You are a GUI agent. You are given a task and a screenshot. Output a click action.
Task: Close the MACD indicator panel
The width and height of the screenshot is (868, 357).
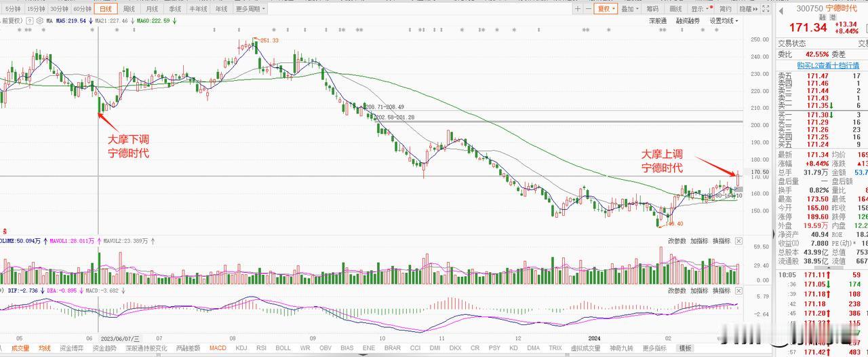coord(739,290)
